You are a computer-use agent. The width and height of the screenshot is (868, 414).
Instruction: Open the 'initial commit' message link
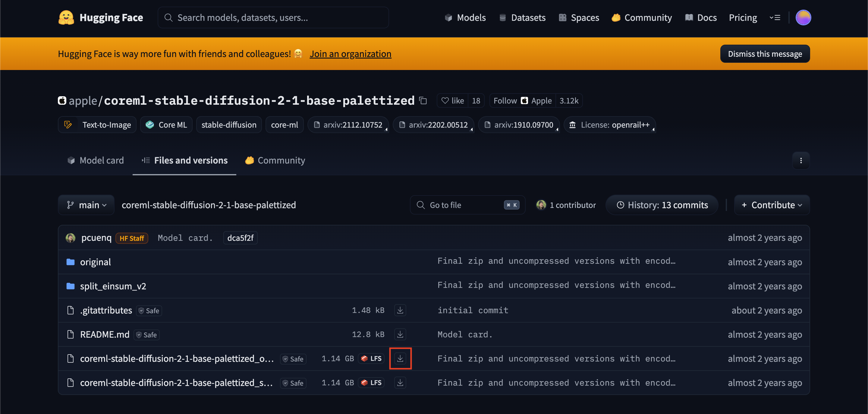click(x=473, y=310)
